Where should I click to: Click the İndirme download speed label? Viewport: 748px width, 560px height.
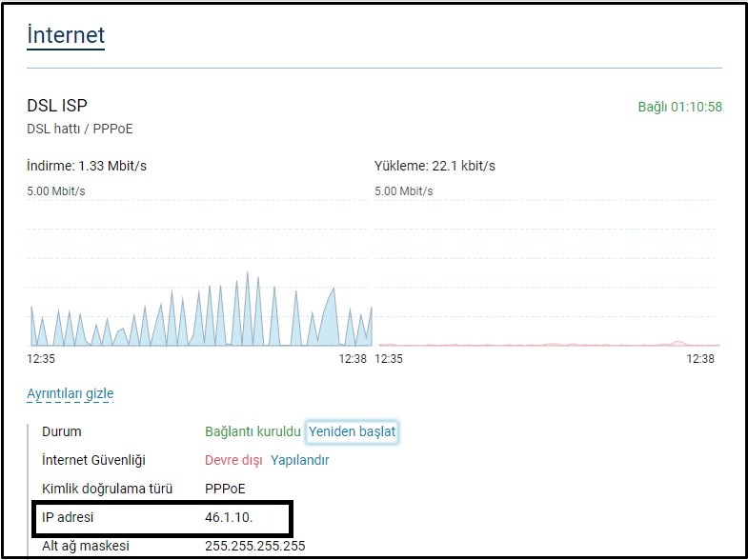click(x=87, y=167)
